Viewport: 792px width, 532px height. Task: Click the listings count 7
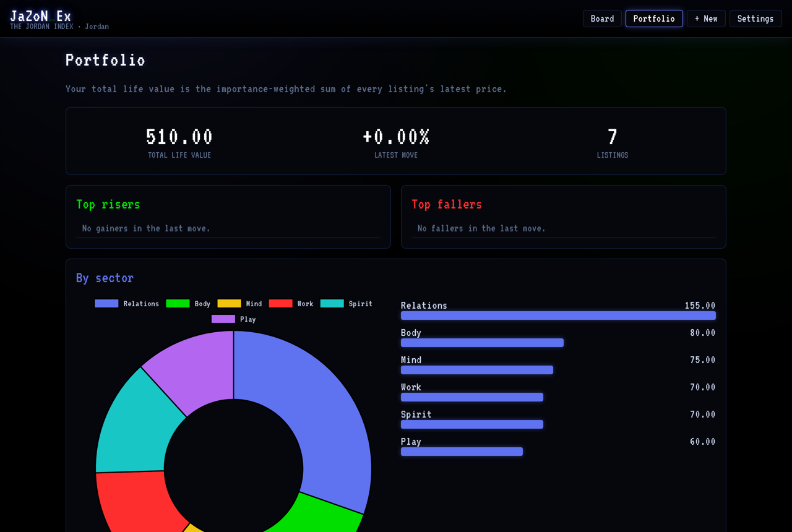[613, 137]
